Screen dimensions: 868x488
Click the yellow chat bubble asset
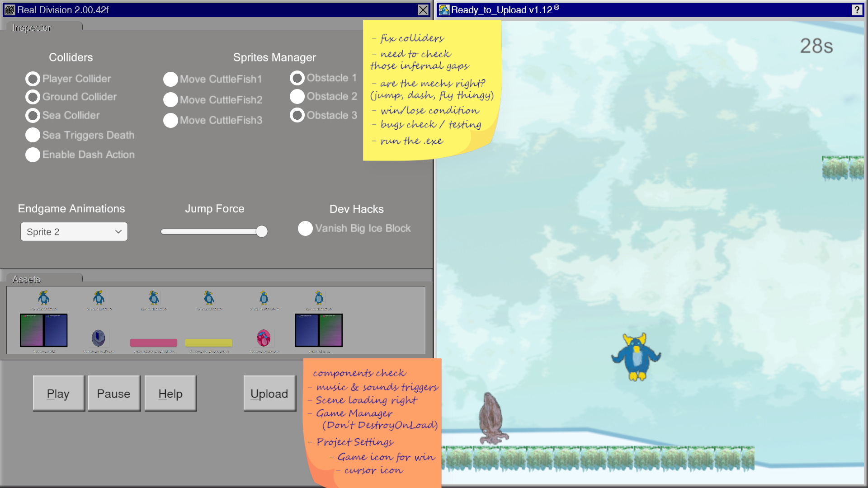[208, 343]
